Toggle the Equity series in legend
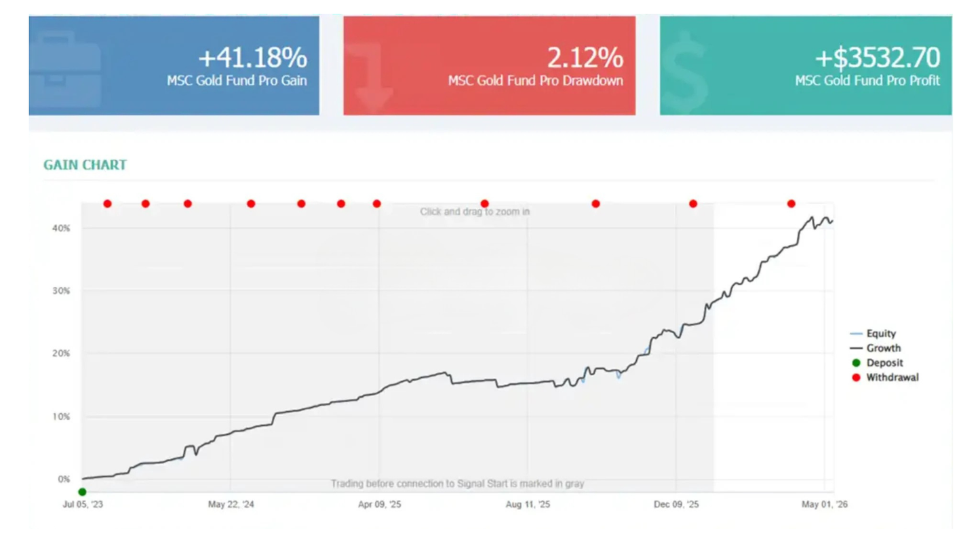This screenshot has height=559, width=980. [874, 334]
